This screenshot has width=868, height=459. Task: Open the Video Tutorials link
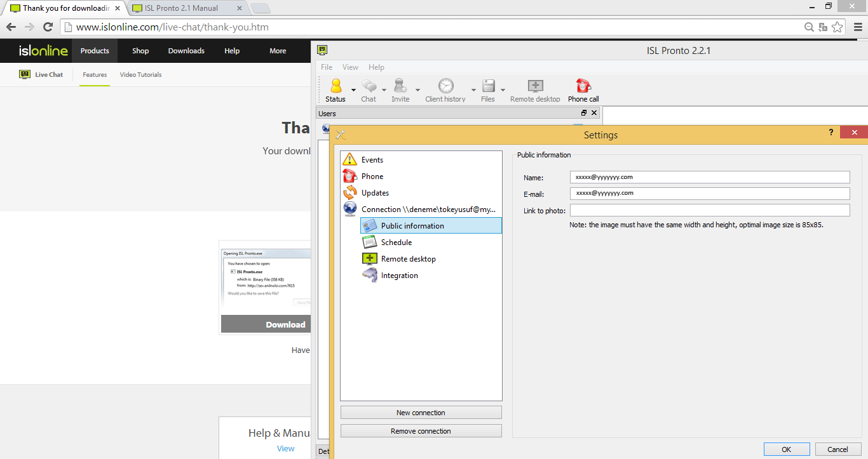(x=140, y=75)
